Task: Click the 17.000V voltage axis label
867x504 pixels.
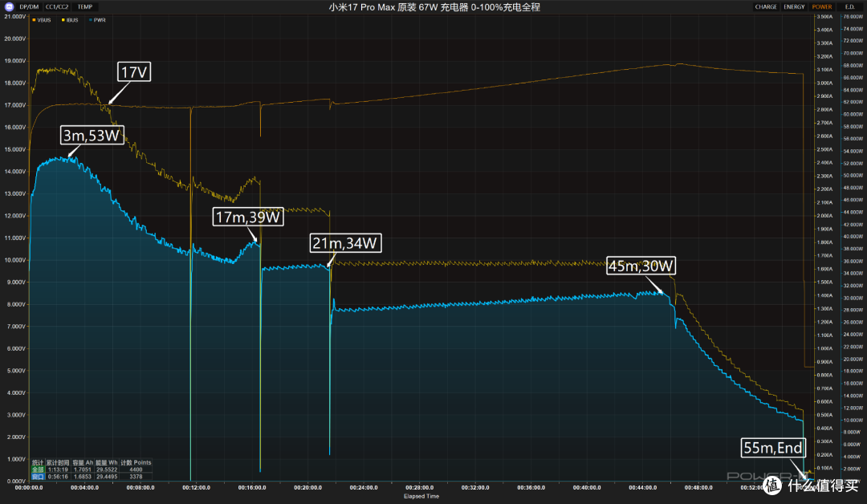Action: [x=15, y=105]
